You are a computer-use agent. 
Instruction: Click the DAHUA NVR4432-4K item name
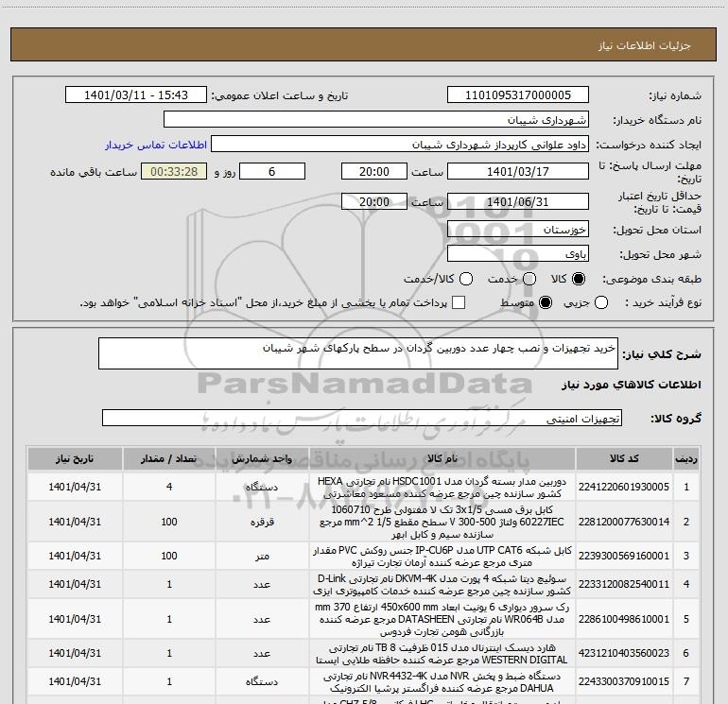pyautogui.click(x=442, y=681)
